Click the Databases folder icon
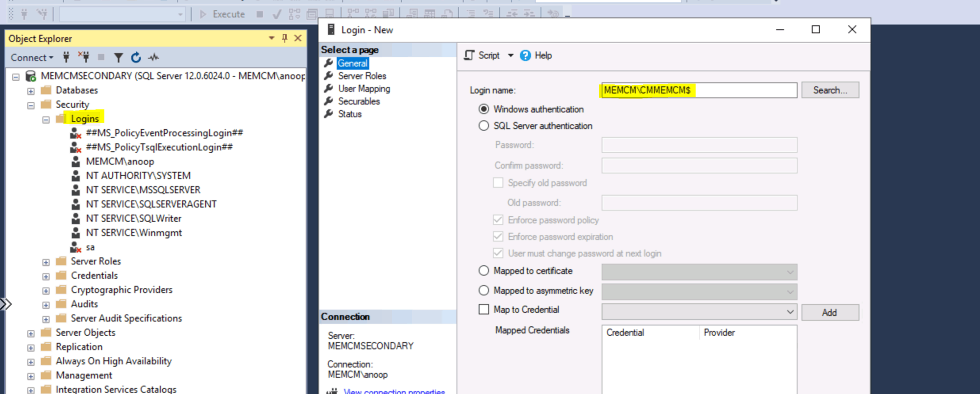The width and height of the screenshot is (980, 394). coord(46,90)
